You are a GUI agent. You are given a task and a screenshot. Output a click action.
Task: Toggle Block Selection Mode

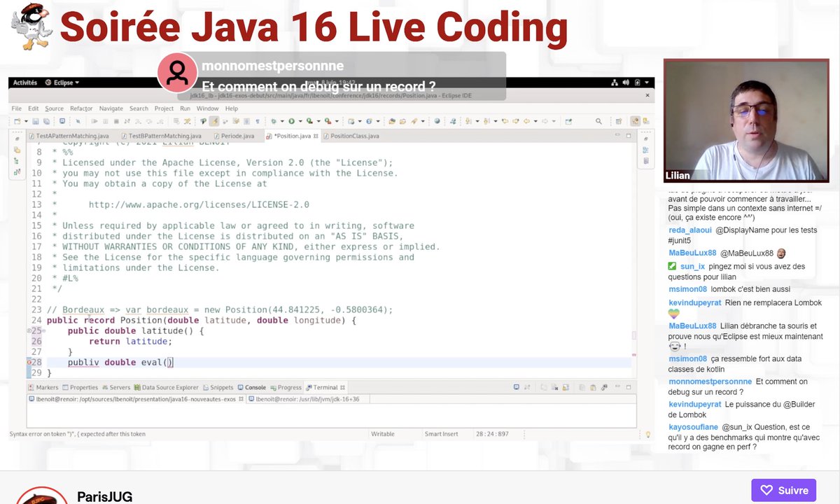246,121
